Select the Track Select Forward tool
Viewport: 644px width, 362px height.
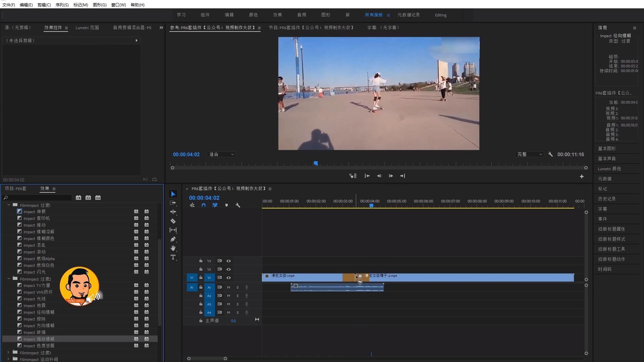[x=173, y=203]
